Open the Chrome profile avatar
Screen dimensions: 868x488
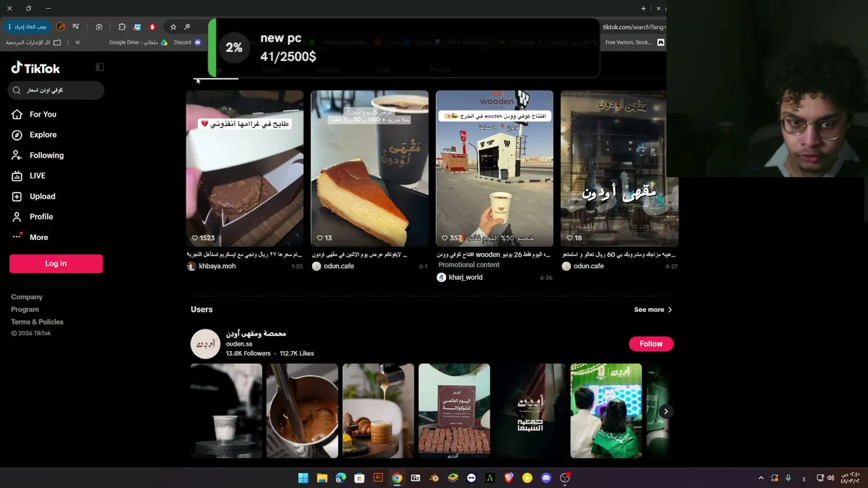[60, 27]
